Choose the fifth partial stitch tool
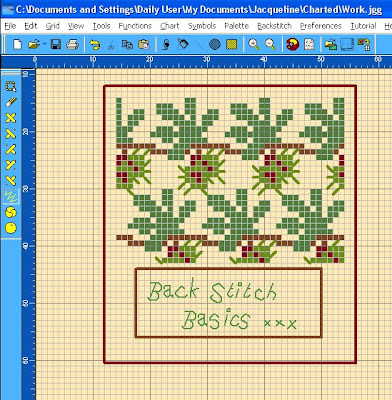The height and width of the screenshot is (400, 392). click(x=11, y=180)
